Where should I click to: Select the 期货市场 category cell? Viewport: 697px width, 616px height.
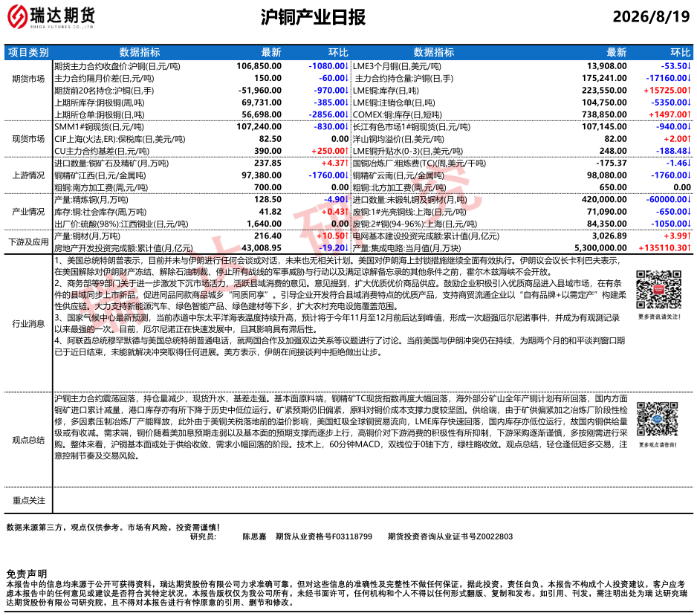point(28,79)
